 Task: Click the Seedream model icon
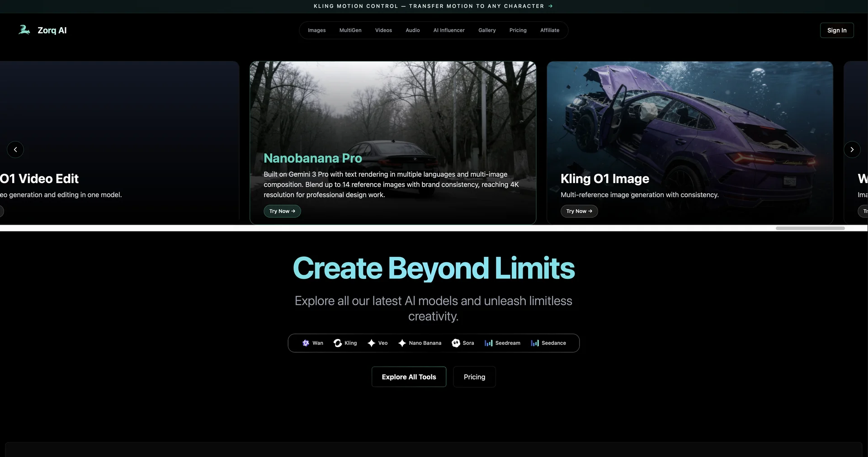coord(489,343)
